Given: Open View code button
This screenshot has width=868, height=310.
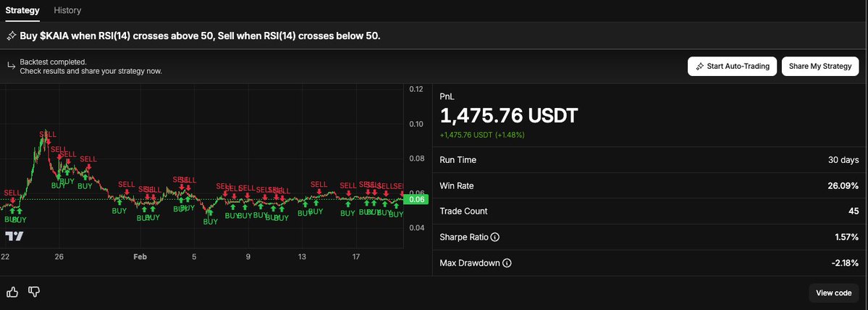Looking at the screenshot, I should 834,293.
